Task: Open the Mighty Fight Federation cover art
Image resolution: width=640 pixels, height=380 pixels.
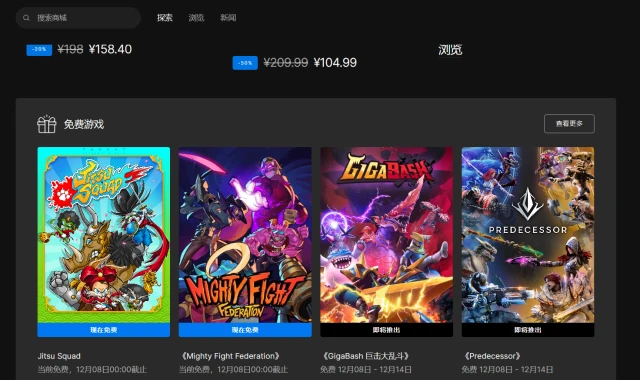Action: (245, 235)
